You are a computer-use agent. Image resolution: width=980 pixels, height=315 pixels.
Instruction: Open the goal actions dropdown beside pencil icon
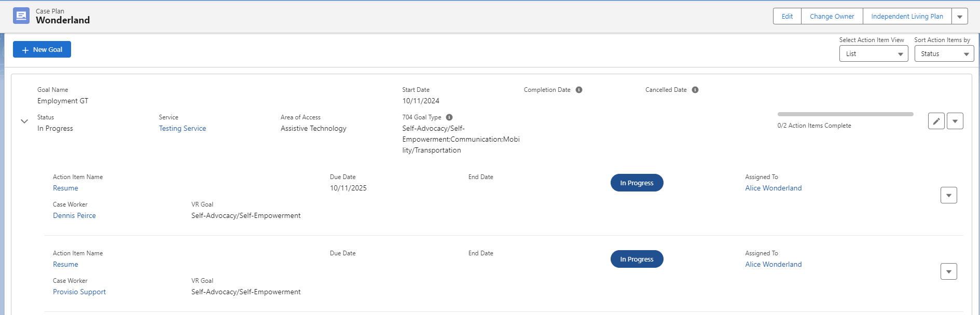click(x=955, y=121)
